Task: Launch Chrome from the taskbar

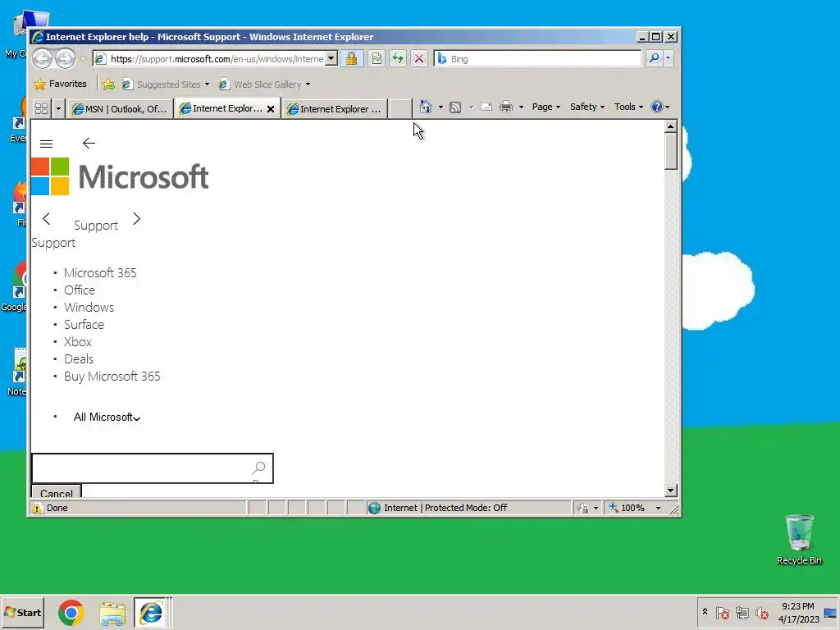Action: [71, 612]
